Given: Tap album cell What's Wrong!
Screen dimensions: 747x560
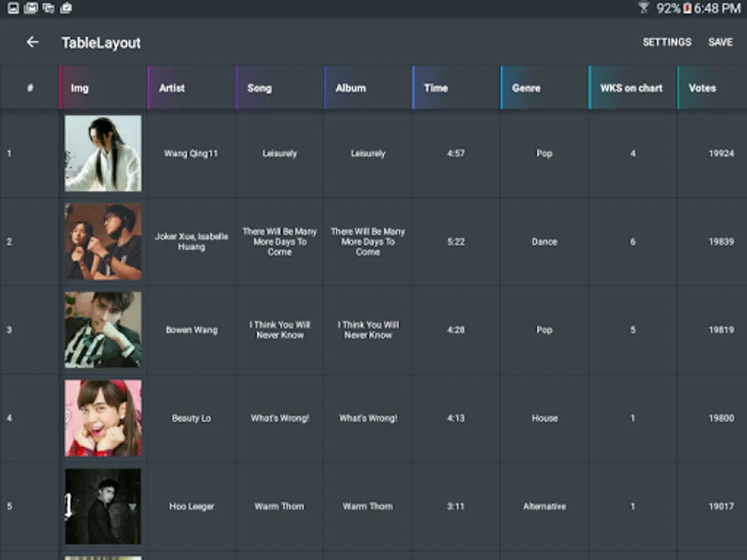Looking at the screenshot, I should tap(368, 418).
